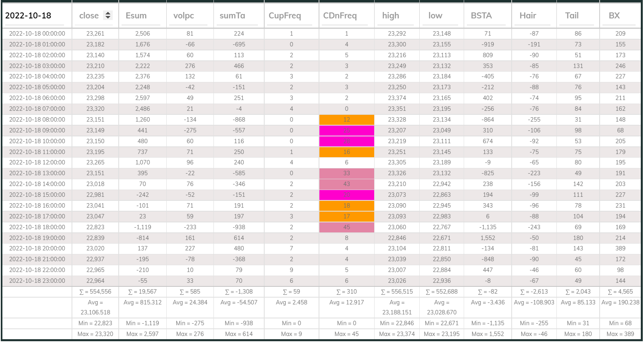Viewport: 644px width, 342px height.
Task: Click BX value 68 in 09:00:00 row
Action: click(x=620, y=130)
